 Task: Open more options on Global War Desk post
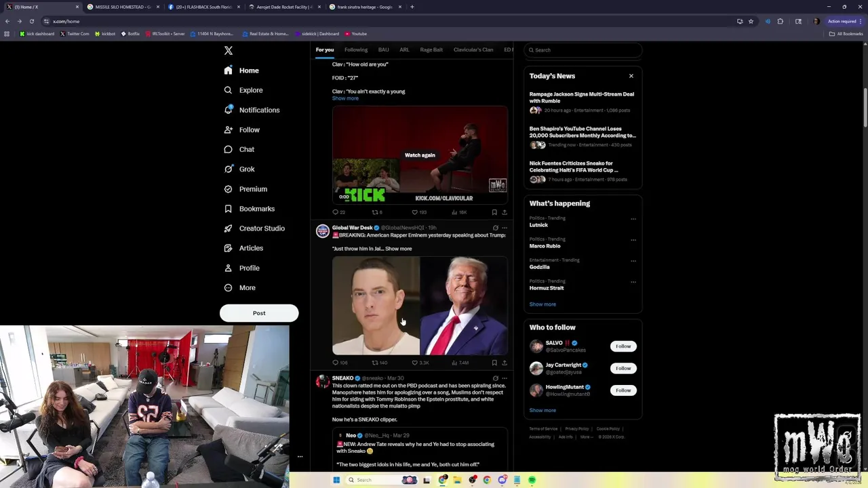[504, 228]
